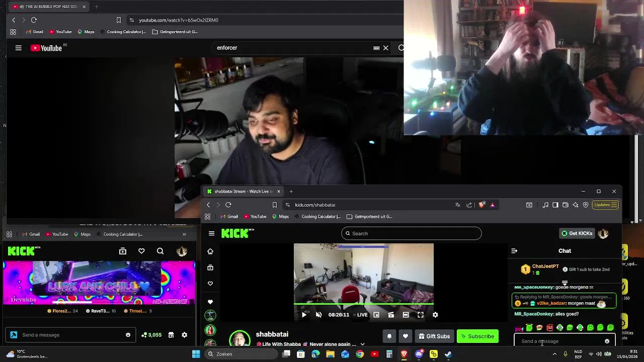This screenshot has width=644, height=362.
Task: Open Discord from taskbar
Action: point(419,354)
